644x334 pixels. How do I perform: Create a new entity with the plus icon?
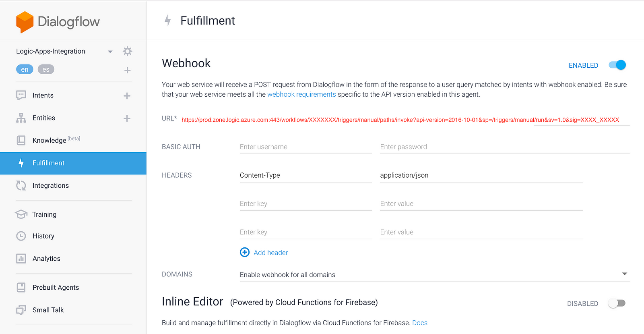click(x=127, y=118)
